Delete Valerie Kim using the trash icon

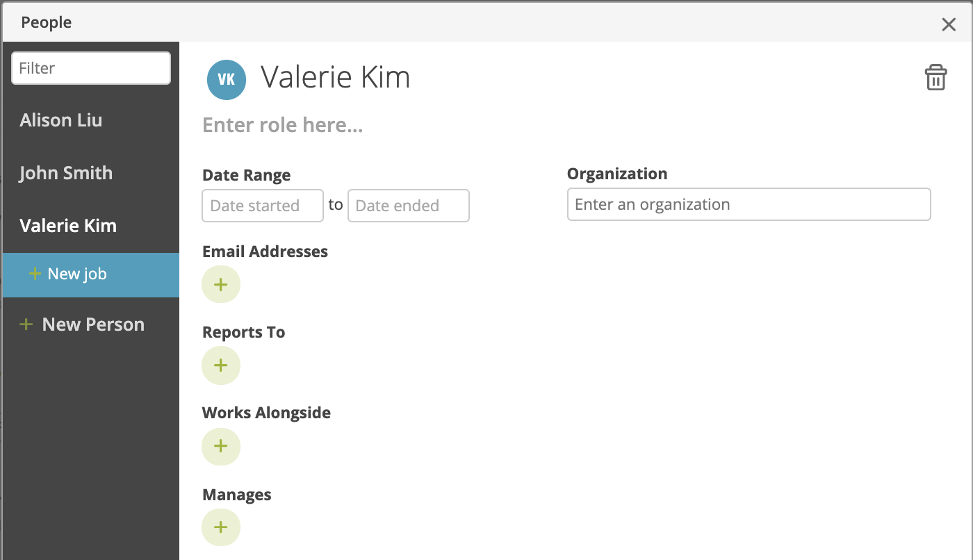(935, 78)
